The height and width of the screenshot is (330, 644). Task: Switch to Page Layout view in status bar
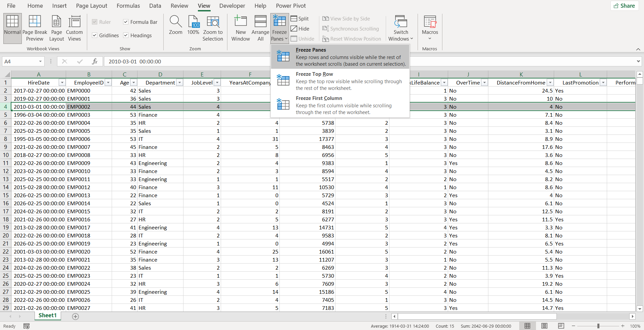[x=544, y=326]
